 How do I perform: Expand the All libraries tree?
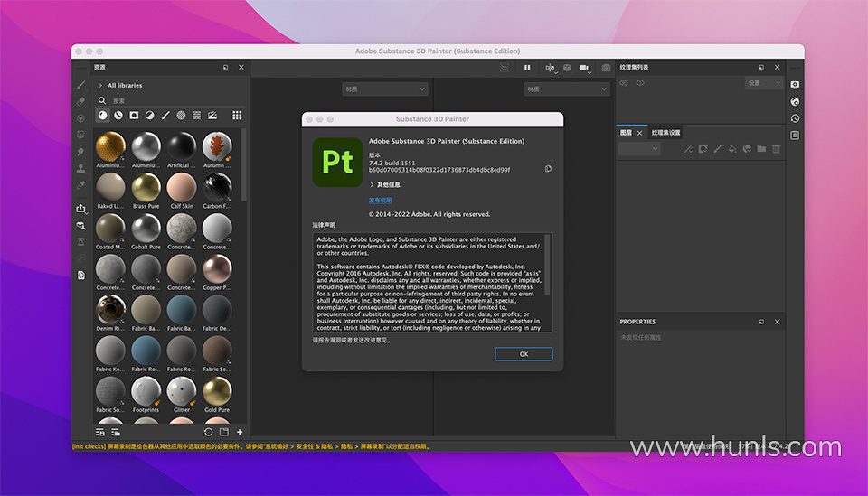click(x=100, y=85)
